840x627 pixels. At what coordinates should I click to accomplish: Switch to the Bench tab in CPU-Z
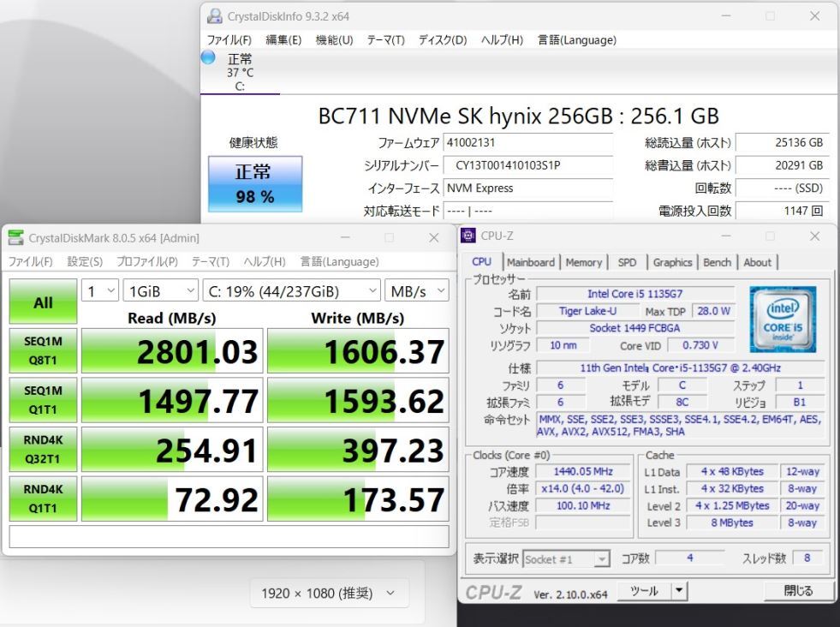718,262
